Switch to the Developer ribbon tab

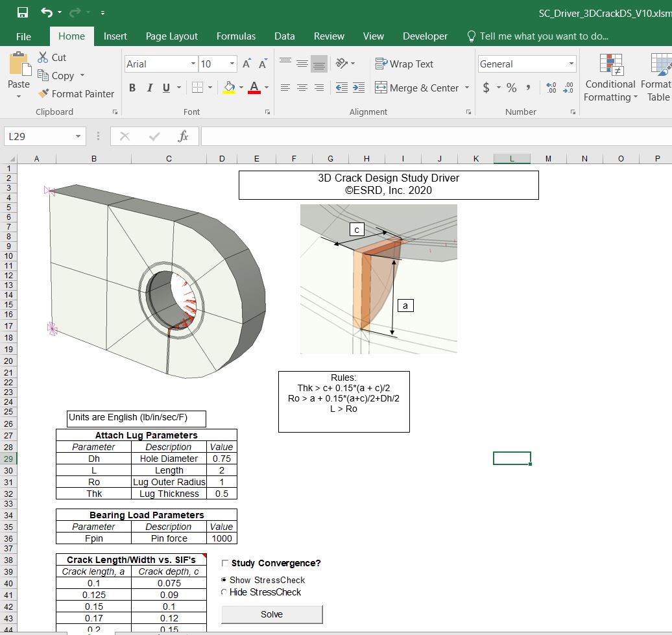[425, 36]
